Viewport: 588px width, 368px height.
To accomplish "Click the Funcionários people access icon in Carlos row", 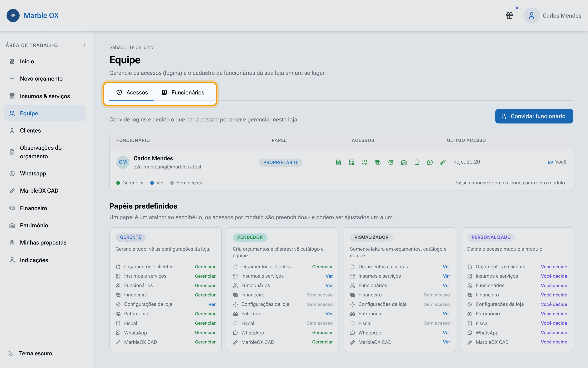I will click(364, 162).
